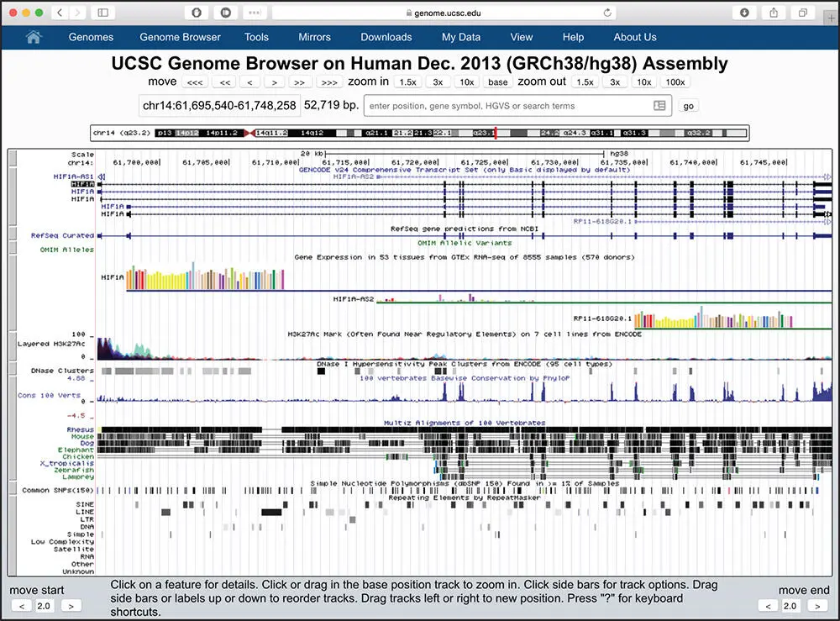This screenshot has height=621, width=840.
Task: Open the Downloads menu
Action: point(386,37)
